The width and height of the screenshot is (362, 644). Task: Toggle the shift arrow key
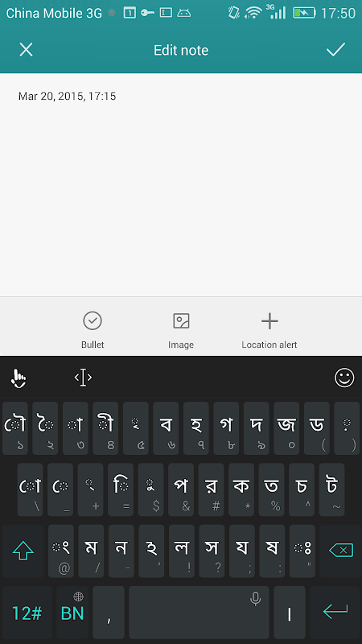[23, 551]
